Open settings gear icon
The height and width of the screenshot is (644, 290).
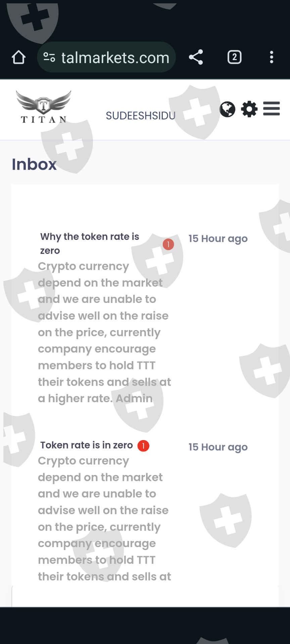point(249,109)
